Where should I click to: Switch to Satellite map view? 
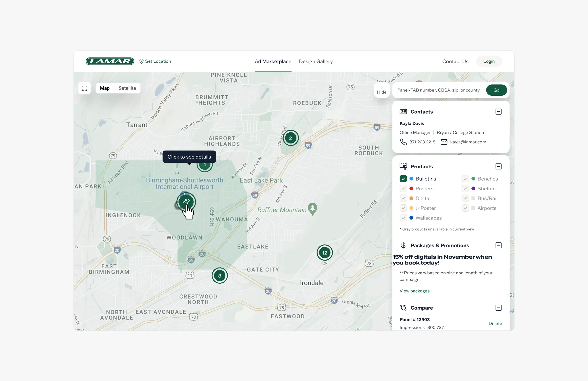127,88
